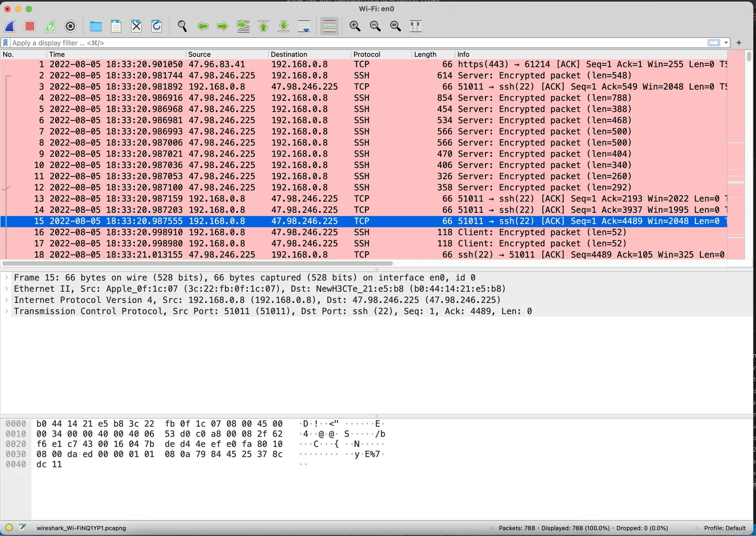756x536 pixels.
Task: Save this capture file
Action: (x=116, y=26)
